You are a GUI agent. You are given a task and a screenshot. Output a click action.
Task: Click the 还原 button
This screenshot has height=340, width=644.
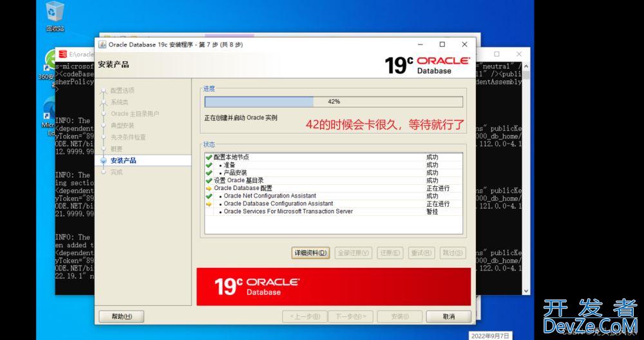pyautogui.click(x=390, y=253)
